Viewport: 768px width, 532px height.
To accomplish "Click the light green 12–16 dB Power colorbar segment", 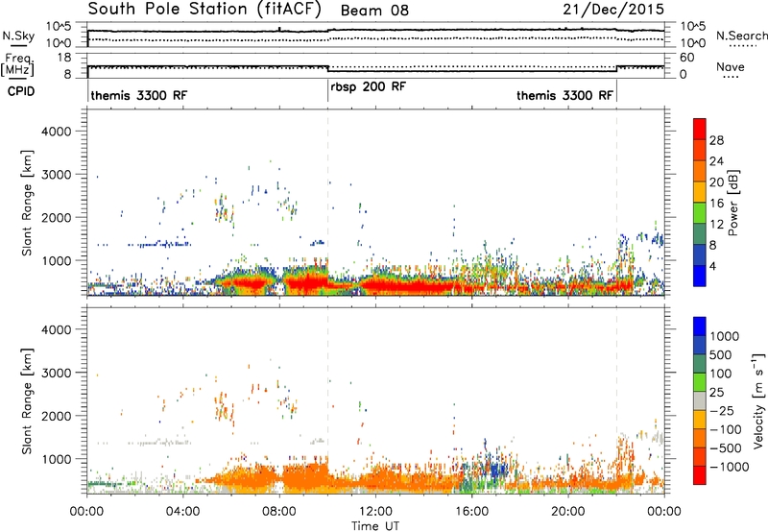I will [x=700, y=212].
